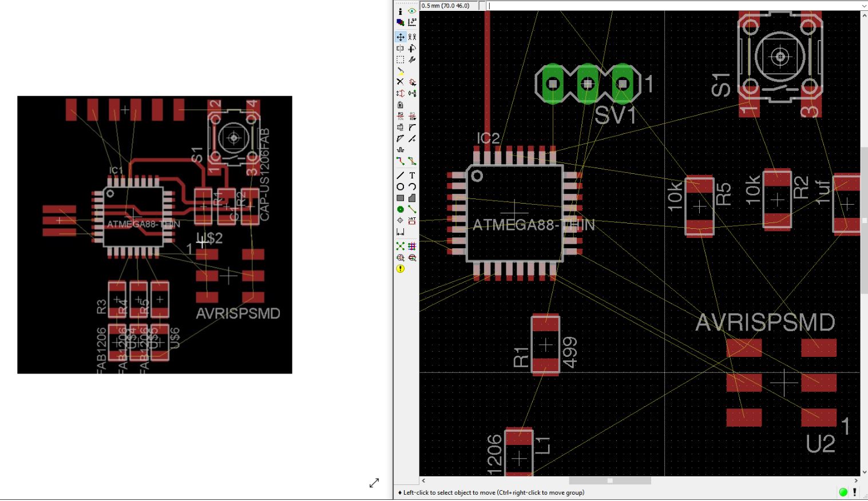The width and height of the screenshot is (868, 501).
Task: Open the Errors list (yellow exclamation)
Action: (400, 269)
